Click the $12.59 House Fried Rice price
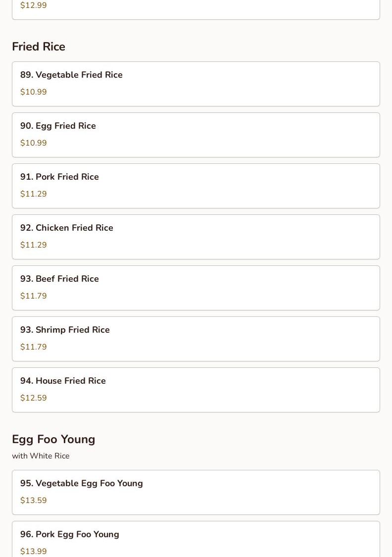Screen dimensions: 392x557 34,398
